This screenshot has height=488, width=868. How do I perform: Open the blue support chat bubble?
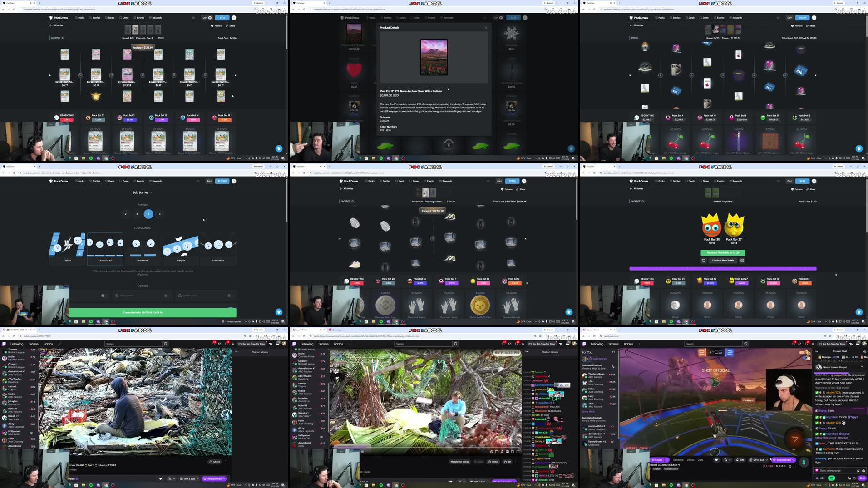[279, 148]
